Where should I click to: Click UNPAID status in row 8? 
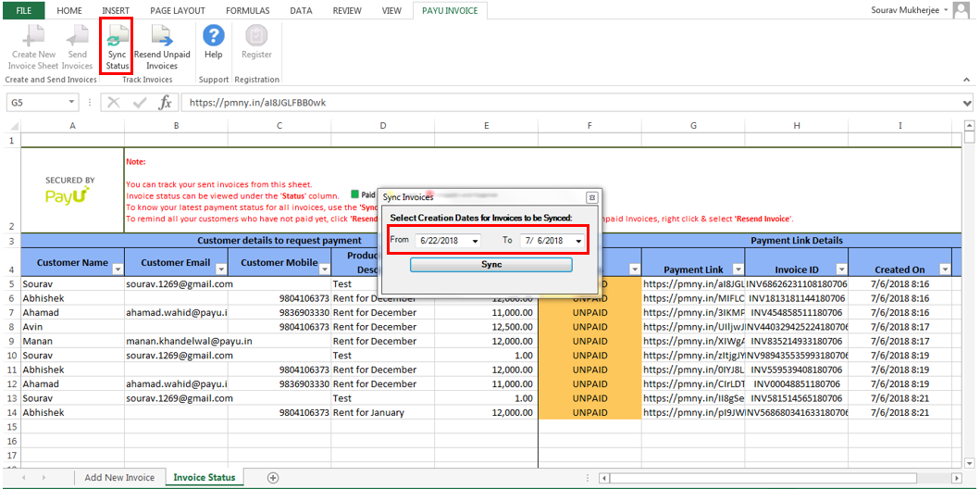point(590,327)
